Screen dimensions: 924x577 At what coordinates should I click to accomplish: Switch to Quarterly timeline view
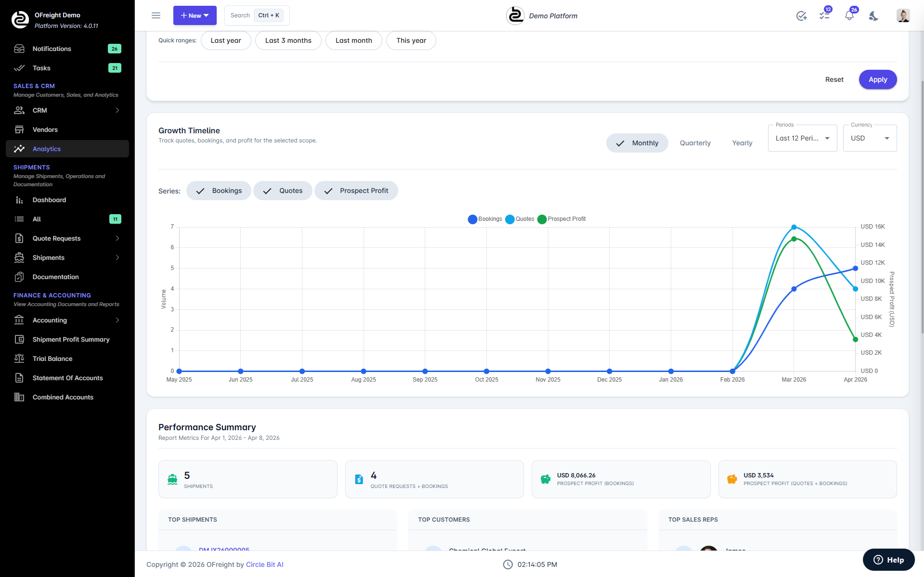pyautogui.click(x=695, y=143)
